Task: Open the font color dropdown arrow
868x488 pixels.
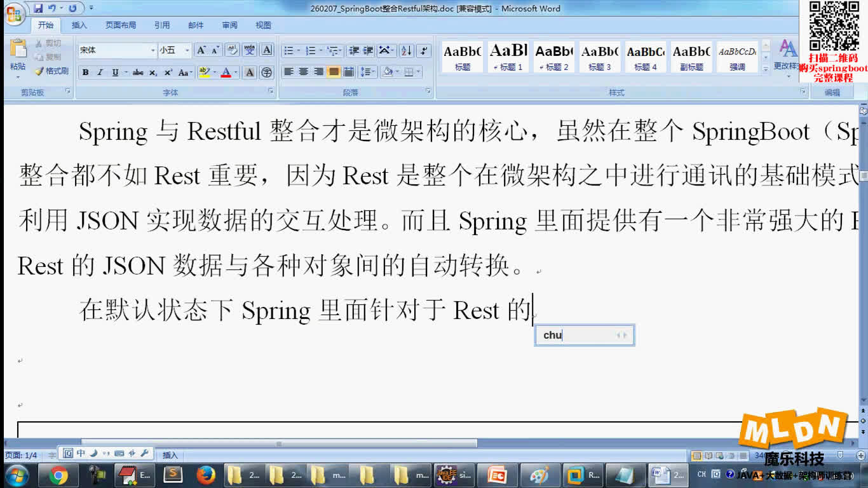Action: point(236,72)
